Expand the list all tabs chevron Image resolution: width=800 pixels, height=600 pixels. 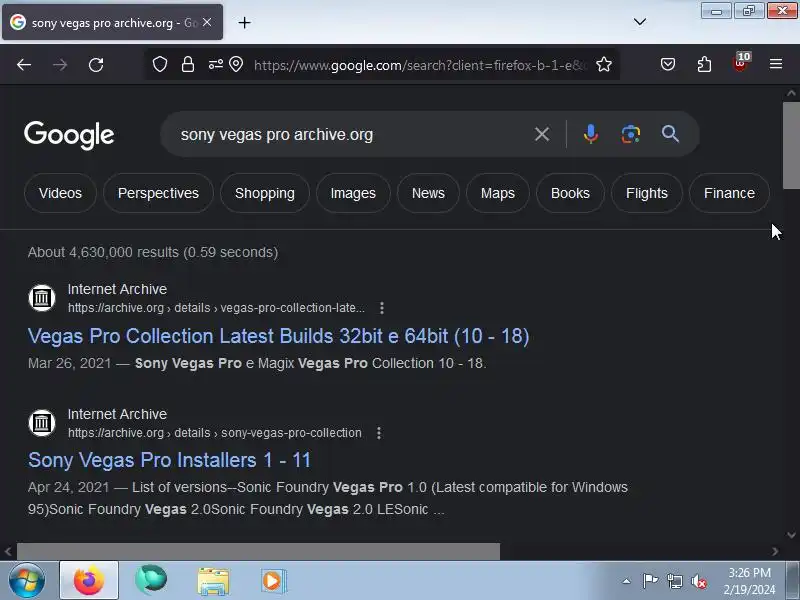pos(640,22)
